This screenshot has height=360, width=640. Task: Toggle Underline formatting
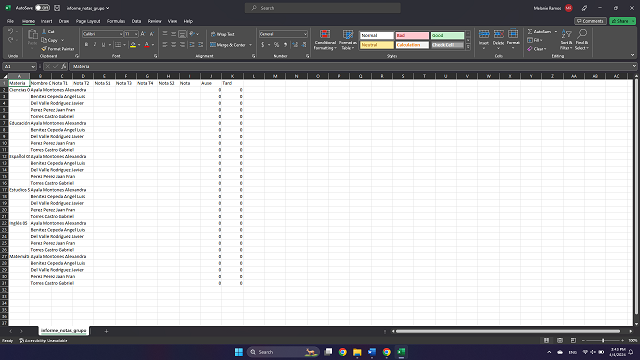[103, 44]
